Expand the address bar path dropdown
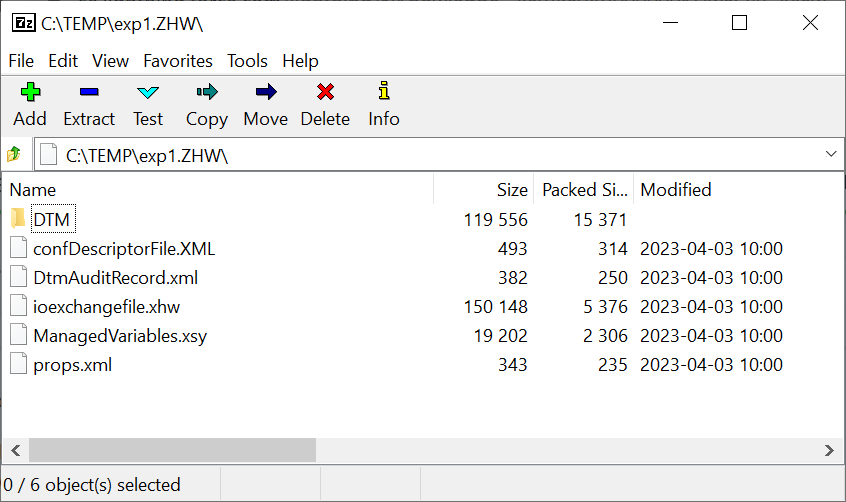 point(830,154)
